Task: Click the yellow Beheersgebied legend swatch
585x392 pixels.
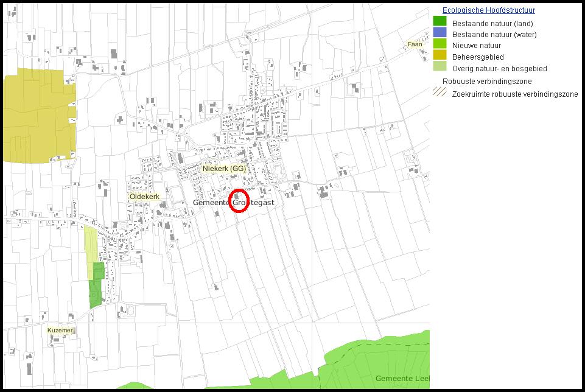Action: click(440, 56)
